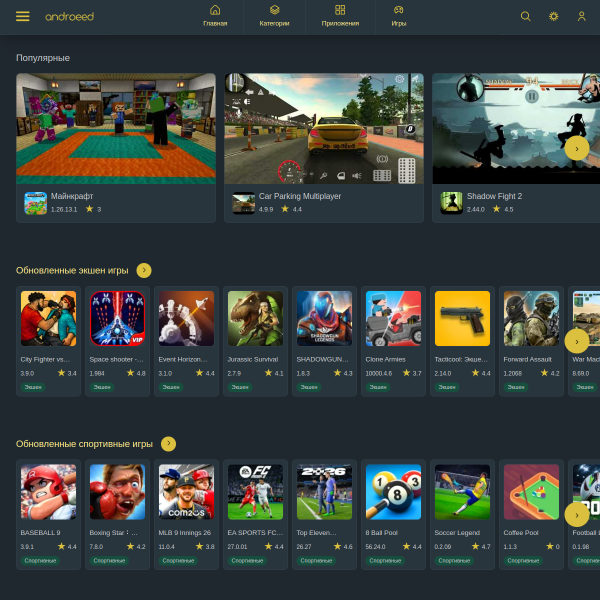Open the Top Eleven game icon
This screenshot has width=600, height=600.
click(x=324, y=492)
